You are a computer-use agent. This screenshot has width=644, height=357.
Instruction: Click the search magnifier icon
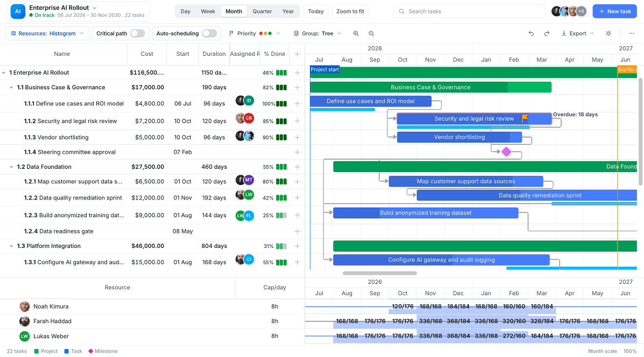[402, 11]
